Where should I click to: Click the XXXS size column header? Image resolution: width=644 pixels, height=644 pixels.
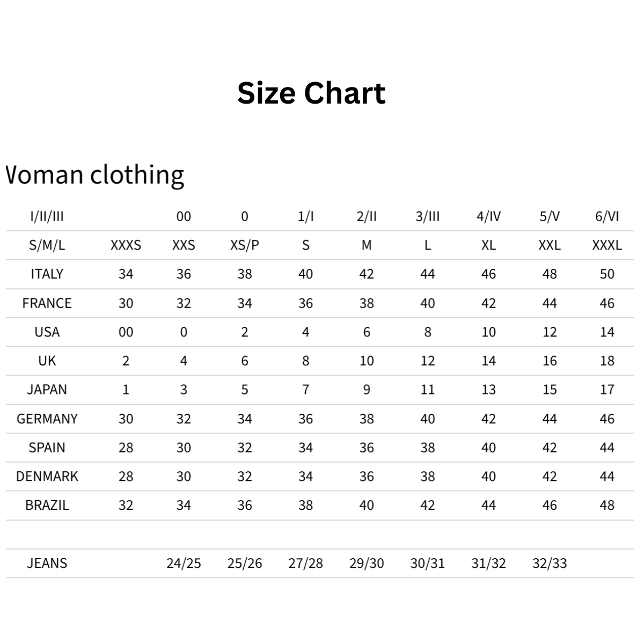[126, 246]
